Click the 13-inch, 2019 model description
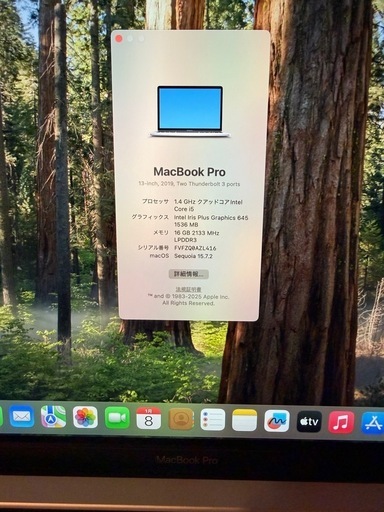 189,184
